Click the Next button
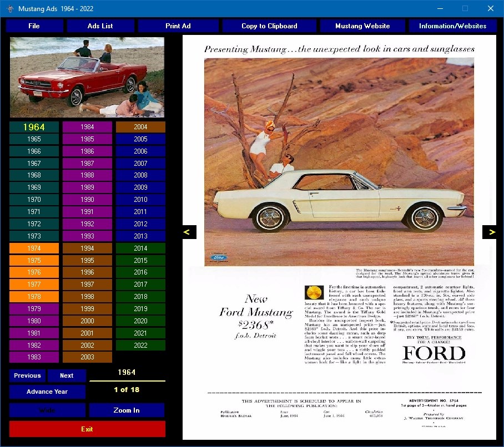504x447 pixels. 67,375
